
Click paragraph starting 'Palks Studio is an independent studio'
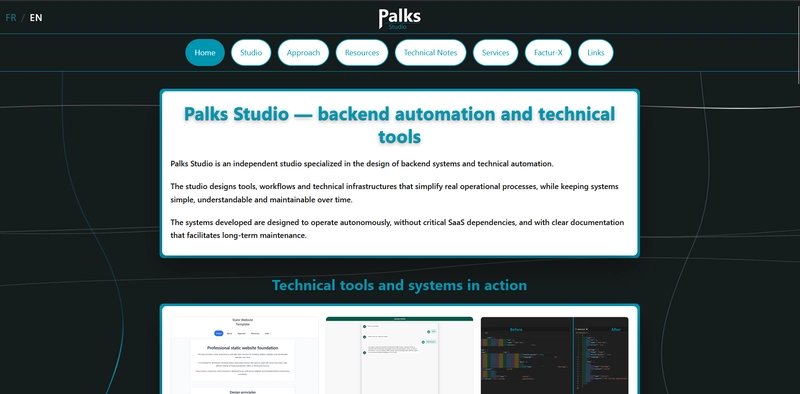click(362, 164)
